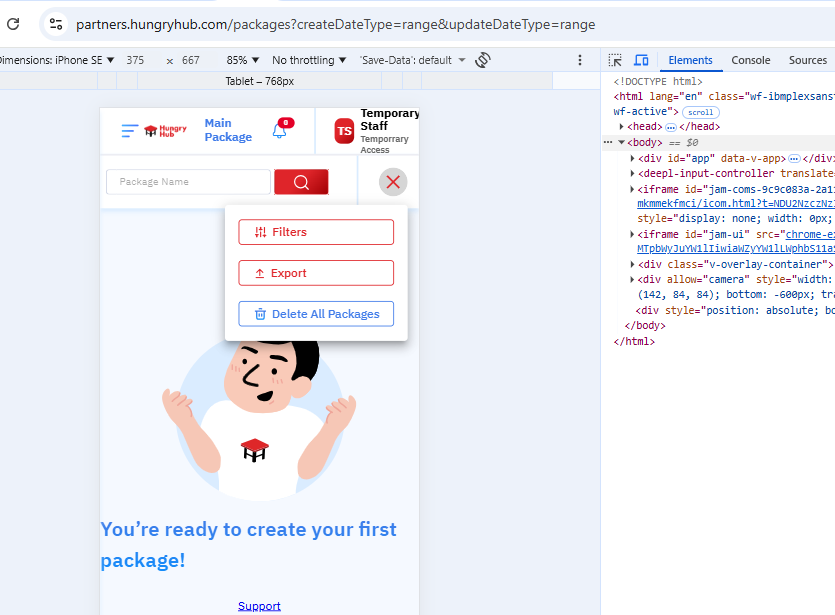This screenshot has width=835, height=615.
Task: Click the Filters button
Action: coord(316,232)
